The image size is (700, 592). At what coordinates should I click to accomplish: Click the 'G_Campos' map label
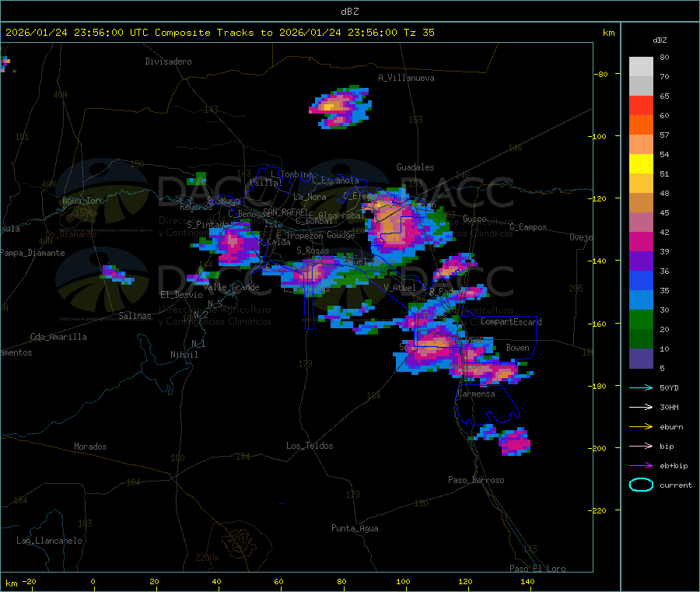coord(528,227)
